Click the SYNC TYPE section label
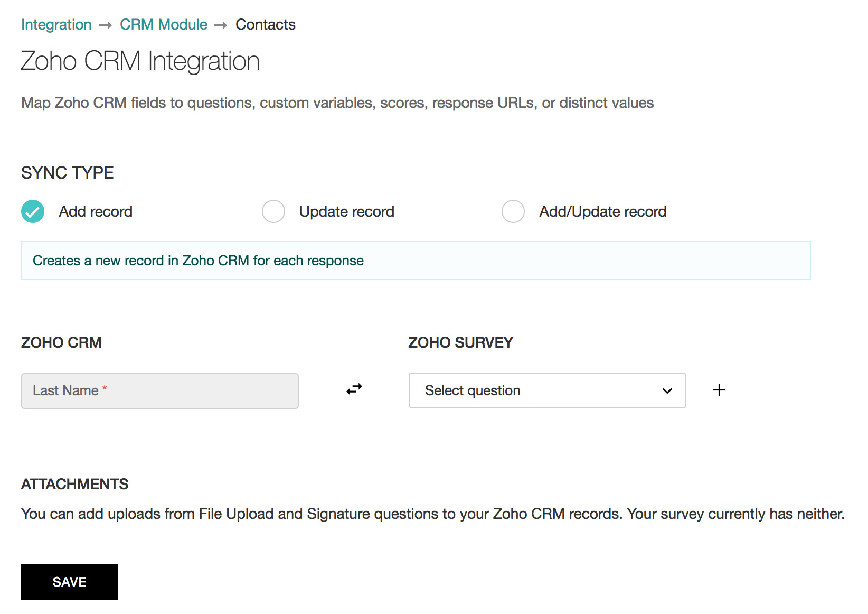 [x=68, y=173]
